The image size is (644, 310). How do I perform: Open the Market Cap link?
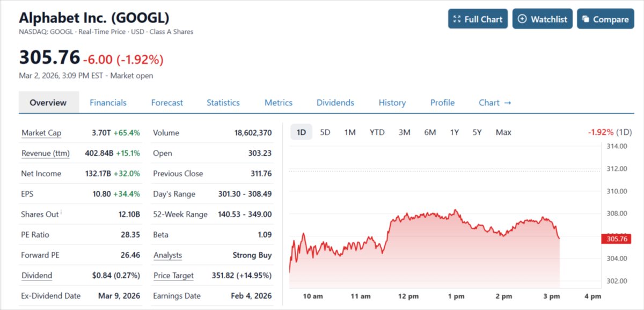[41, 133]
